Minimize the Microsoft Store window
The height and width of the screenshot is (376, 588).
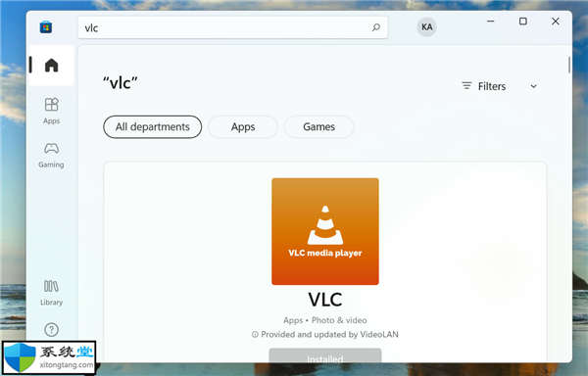(491, 22)
